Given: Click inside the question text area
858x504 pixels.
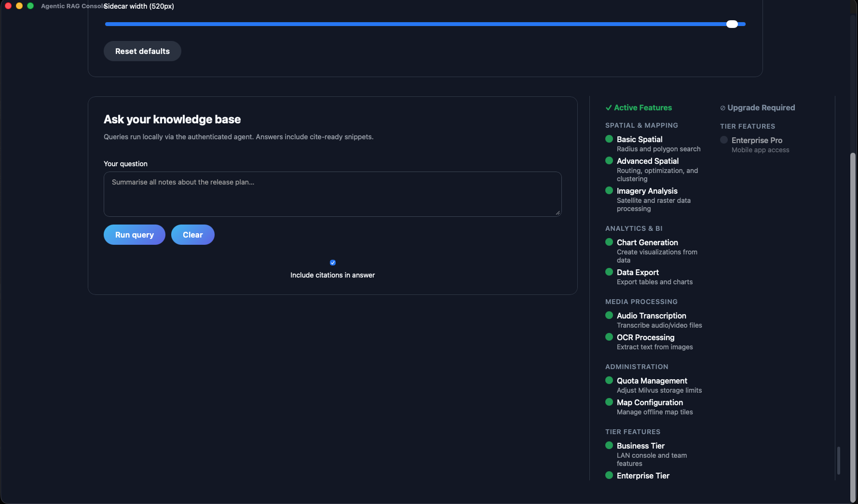Looking at the screenshot, I should [x=332, y=194].
